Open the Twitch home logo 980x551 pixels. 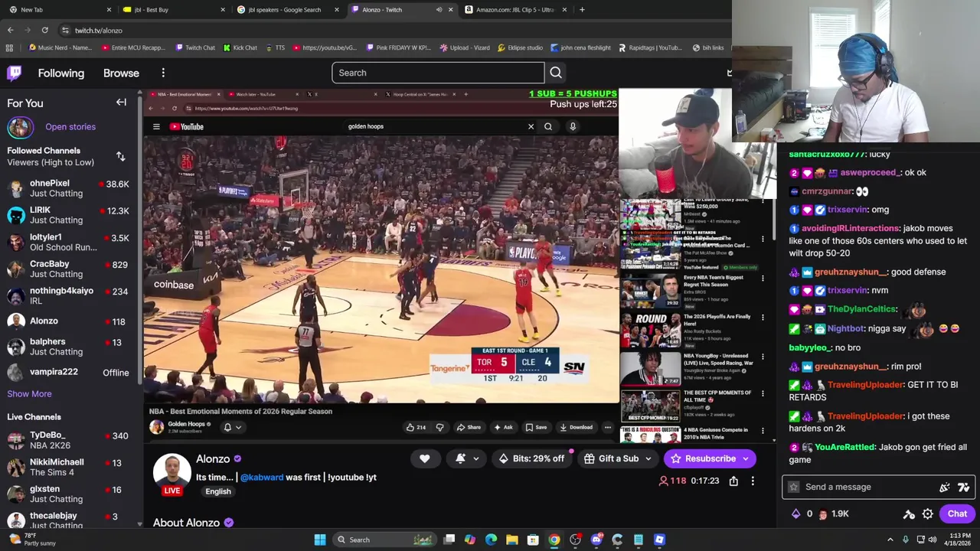tap(15, 73)
